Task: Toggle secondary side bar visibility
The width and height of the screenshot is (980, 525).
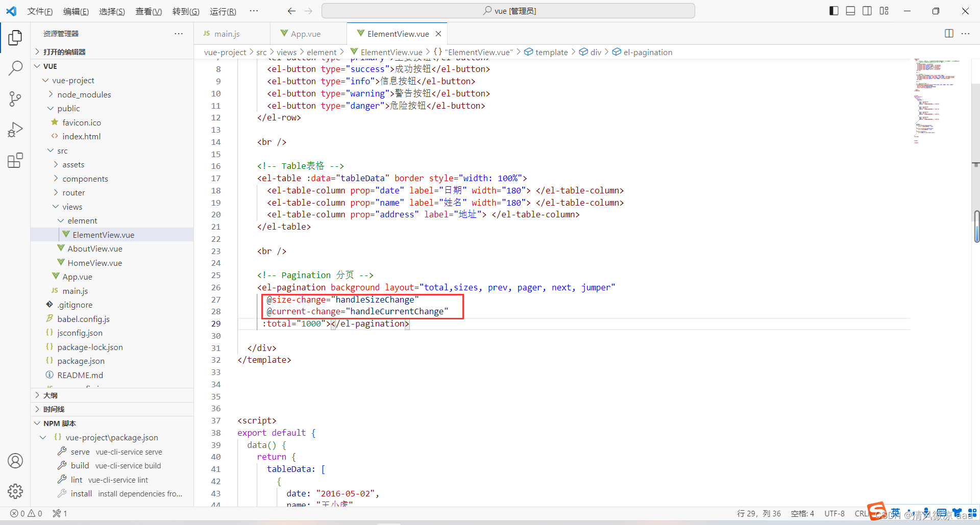Action: point(867,11)
